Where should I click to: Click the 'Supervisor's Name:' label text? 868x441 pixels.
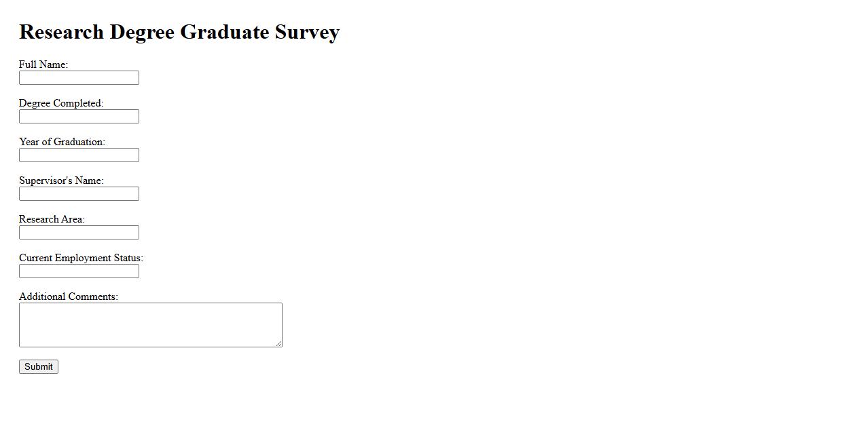click(x=61, y=180)
